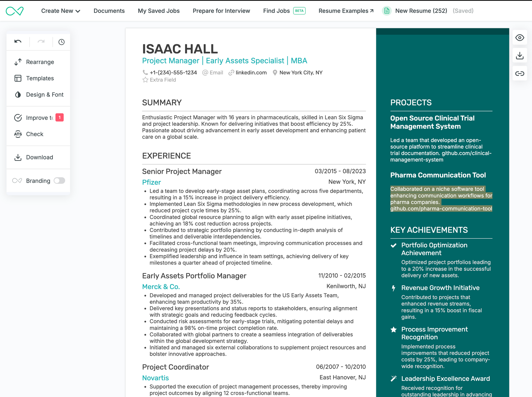Image resolution: width=532 pixels, height=397 pixels.
Task: Toggle the Branding switch
Action: (x=59, y=181)
